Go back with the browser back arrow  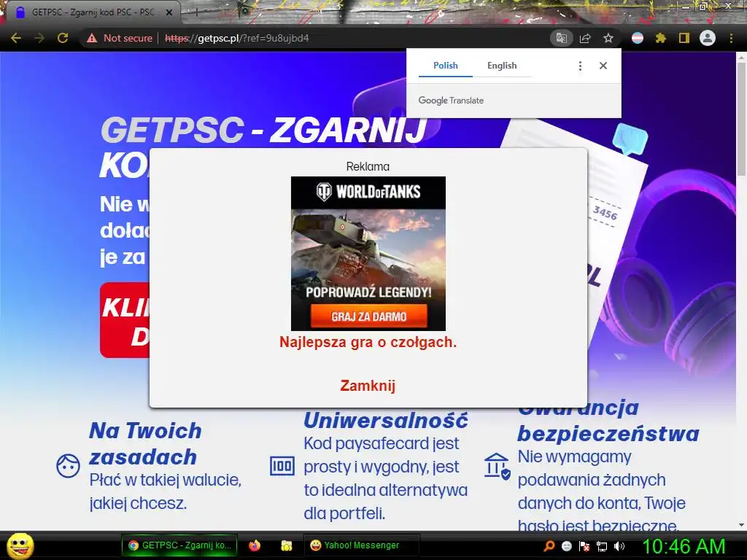point(16,38)
